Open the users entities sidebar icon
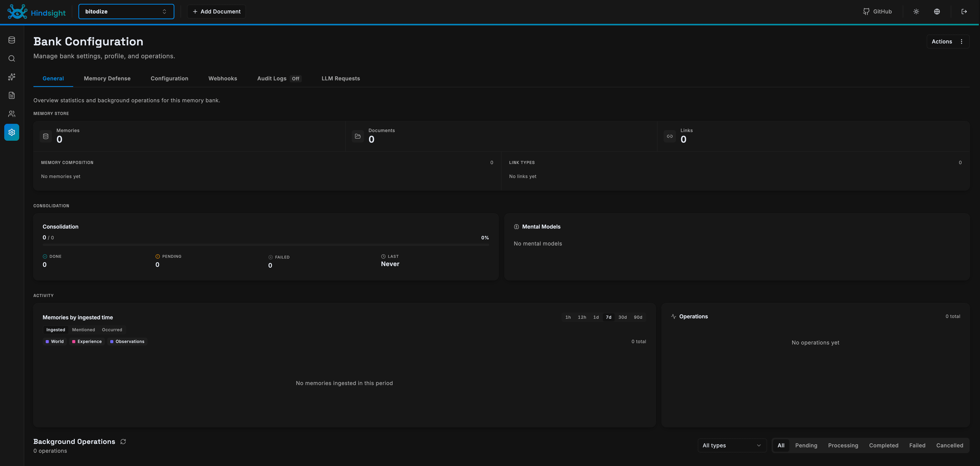 pyautogui.click(x=12, y=114)
